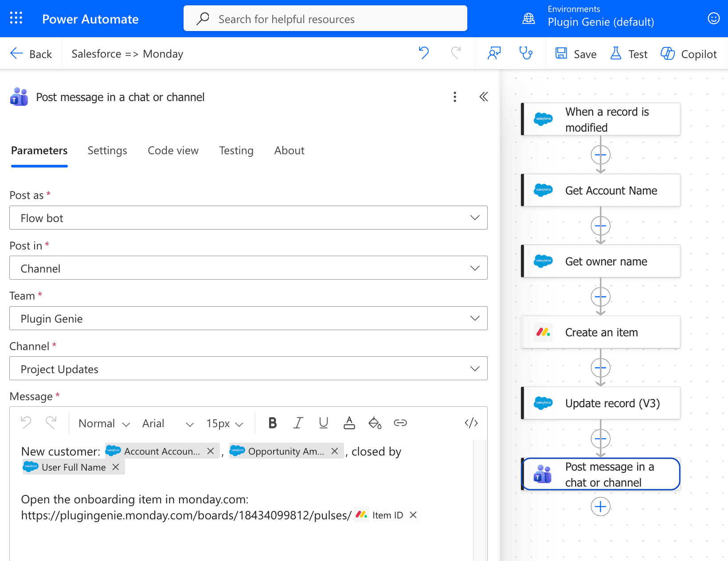Switch to the Code view tab

173,151
